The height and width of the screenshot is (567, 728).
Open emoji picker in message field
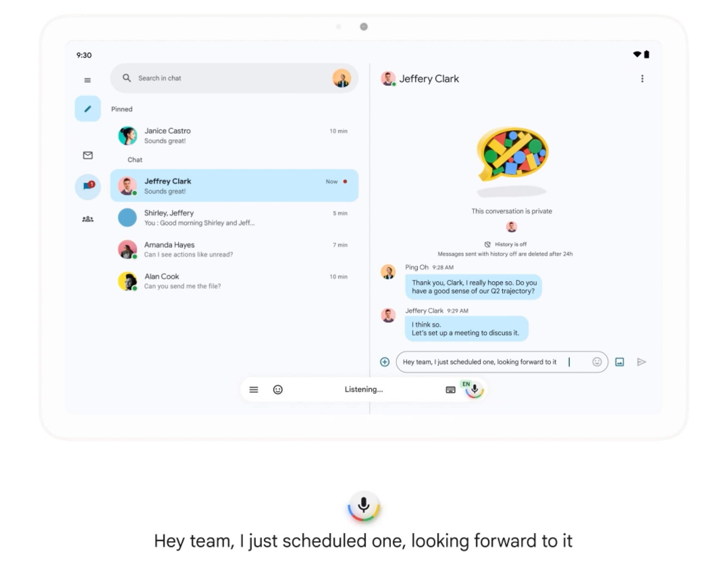click(596, 362)
